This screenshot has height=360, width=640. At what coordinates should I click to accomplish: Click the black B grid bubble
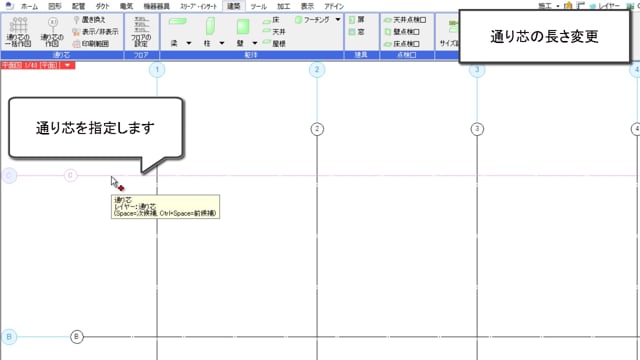pyautogui.click(x=76, y=337)
